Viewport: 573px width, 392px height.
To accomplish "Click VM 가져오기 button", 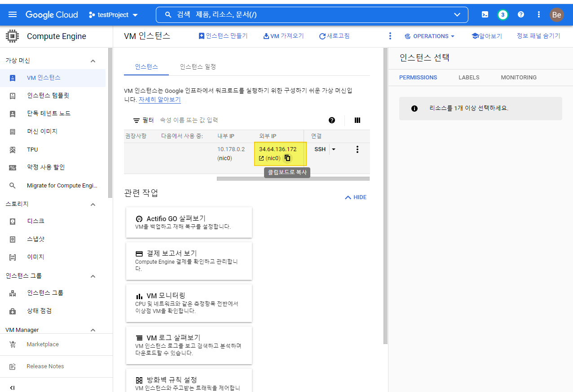I will pyautogui.click(x=284, y=36).
